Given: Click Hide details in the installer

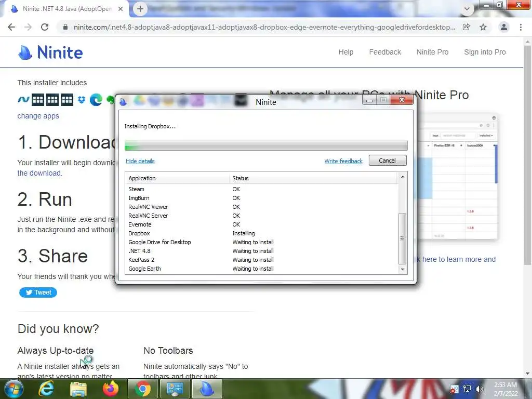Looking at the screenshot, I should click(140, 161).
